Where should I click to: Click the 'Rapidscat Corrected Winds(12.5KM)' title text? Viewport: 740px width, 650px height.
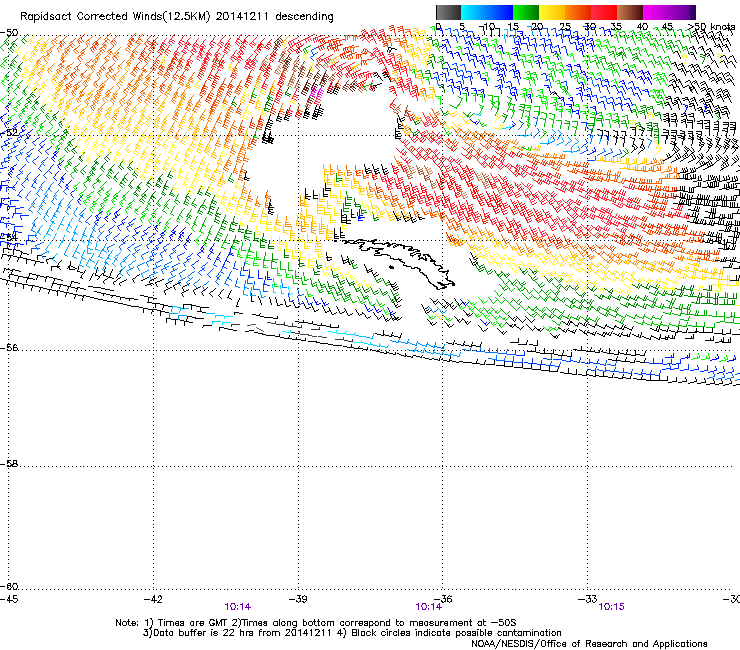115,17
